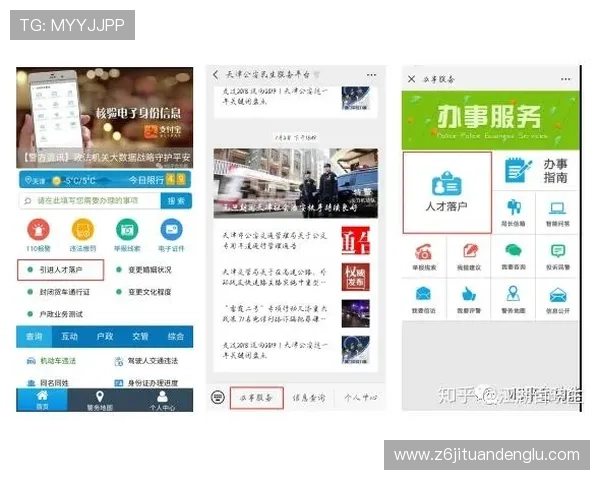This screenshot has height=480, width=600.
Task: Open the 办事指南 notepad tile
Action: tap(536, 170)
